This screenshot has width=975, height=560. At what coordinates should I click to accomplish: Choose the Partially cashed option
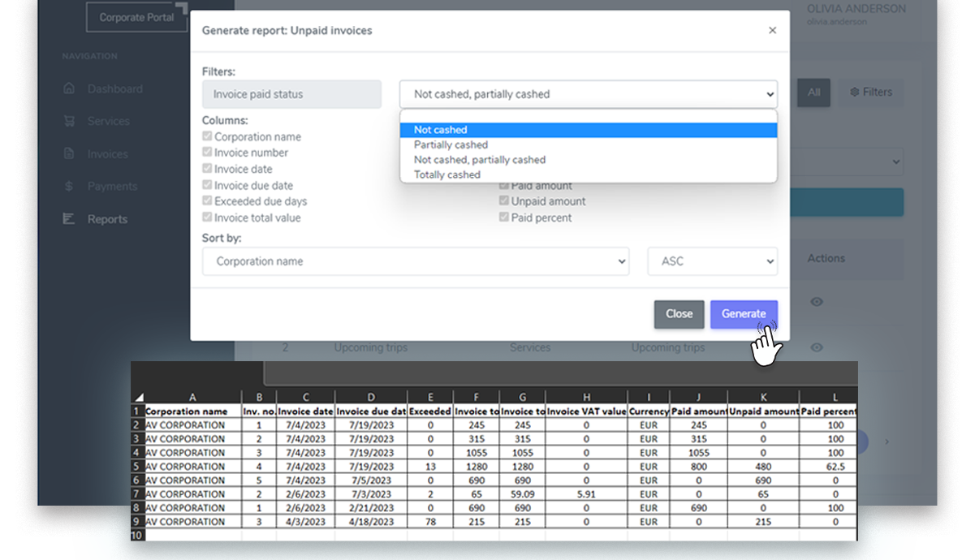(x=451, y=144)
